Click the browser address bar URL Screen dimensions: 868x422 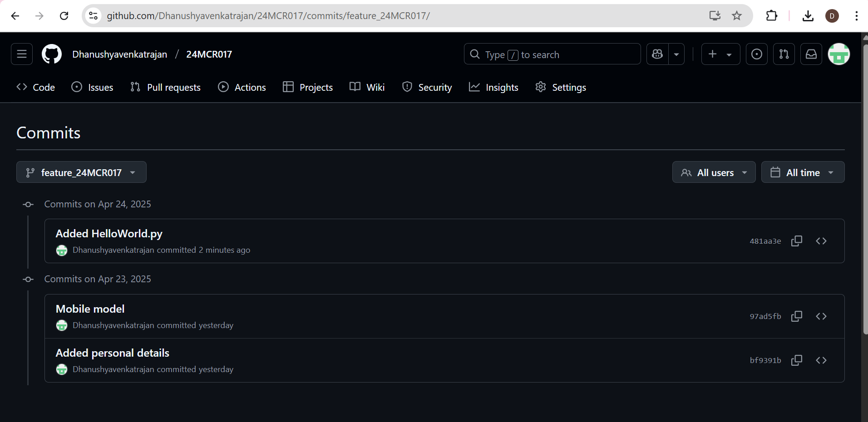[268, 16]
